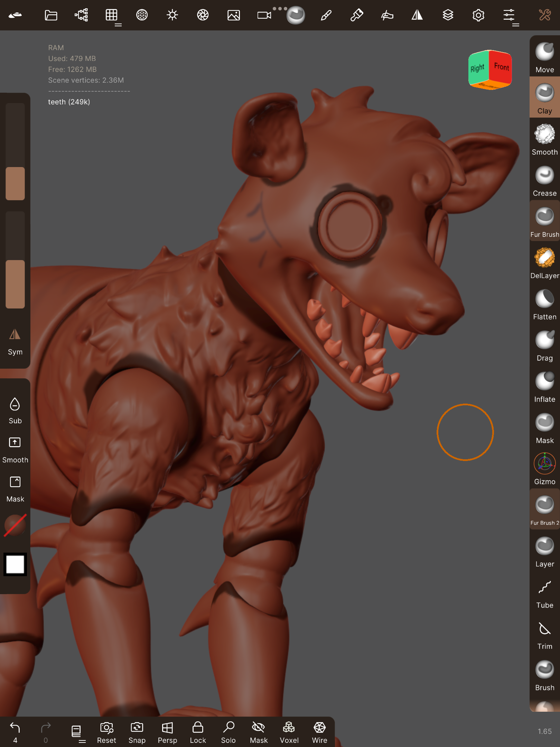Toggle the Snap option
This screenshot has height=747, width=560.
tap(137, 732)
